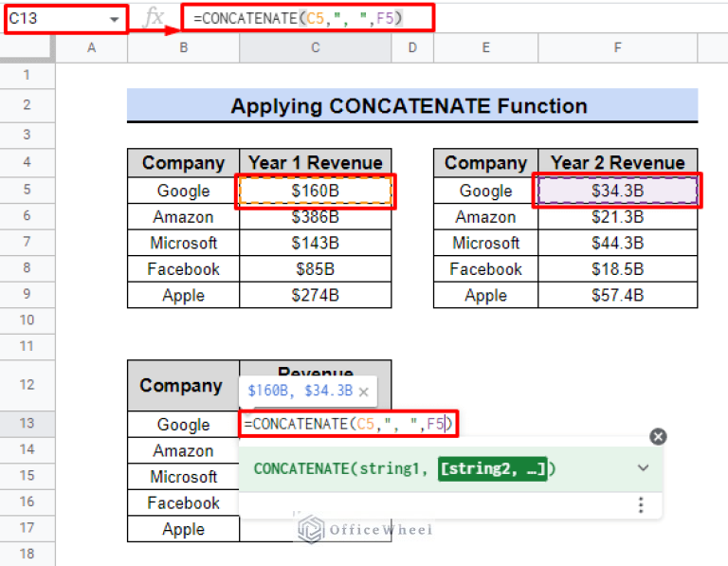Viewport: 728px width, 566px height.
Task: Click the Google cell in row 13
Action: (x=183, y=425)
